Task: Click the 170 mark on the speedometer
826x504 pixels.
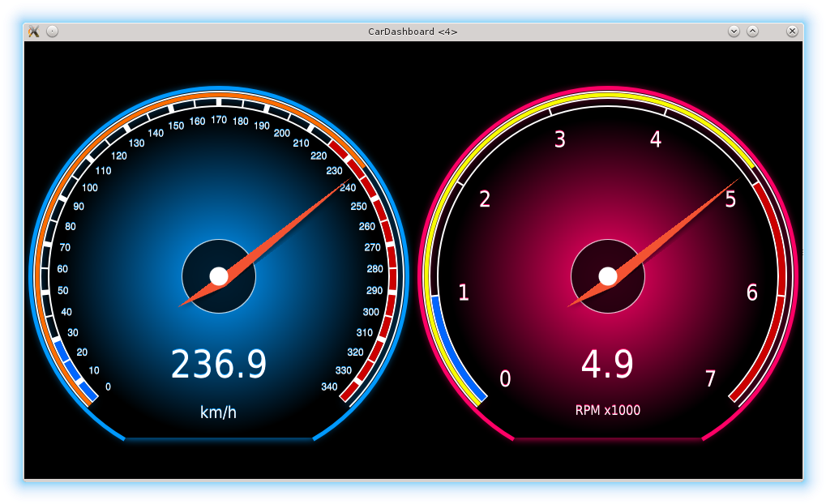Action: pyautogui.click(x=219, y=120)
